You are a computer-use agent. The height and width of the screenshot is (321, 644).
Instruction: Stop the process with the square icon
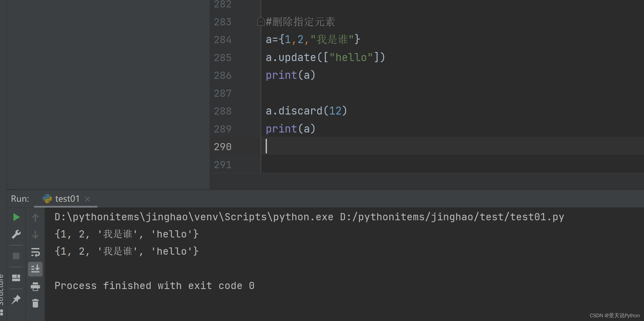(x=16, y=256)
